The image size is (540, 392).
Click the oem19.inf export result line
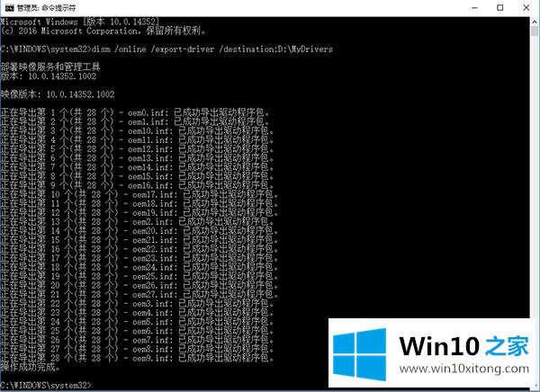[139, 213]
